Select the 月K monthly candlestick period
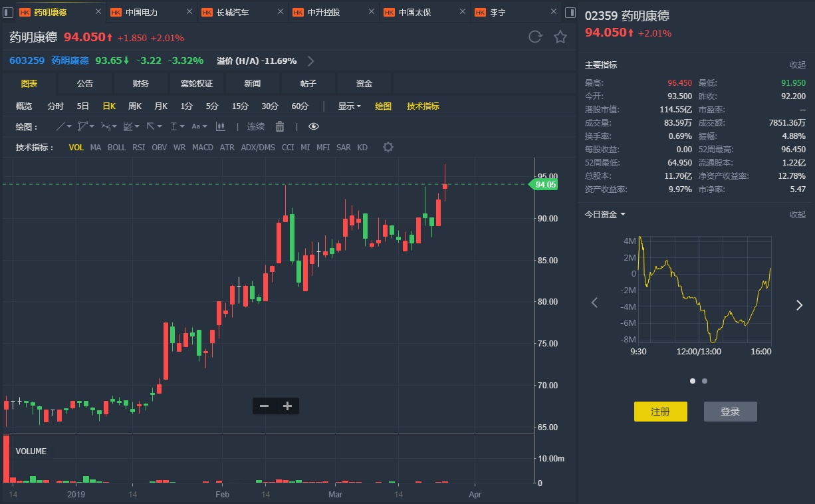 tap(161, 106)
